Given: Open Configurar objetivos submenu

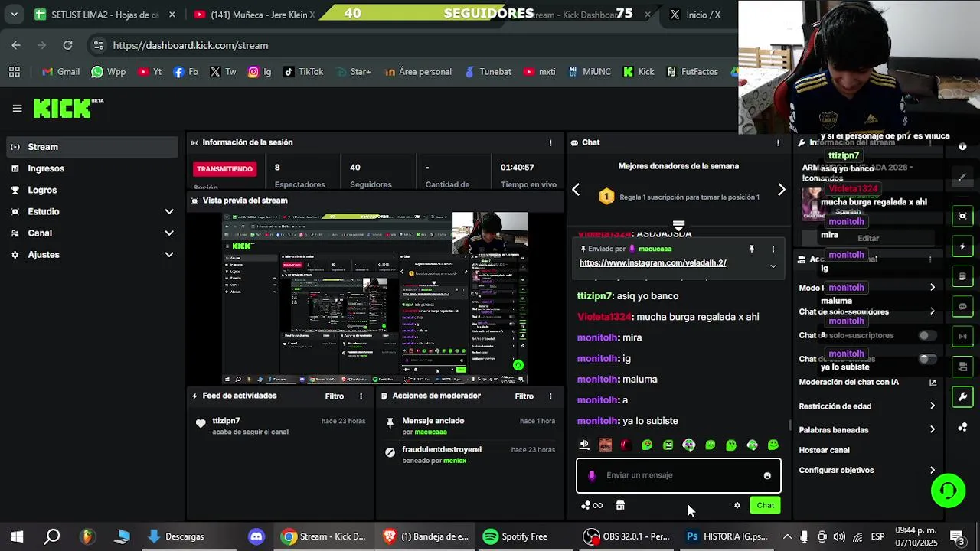Looking at the screenshot, I should point(867,471).
